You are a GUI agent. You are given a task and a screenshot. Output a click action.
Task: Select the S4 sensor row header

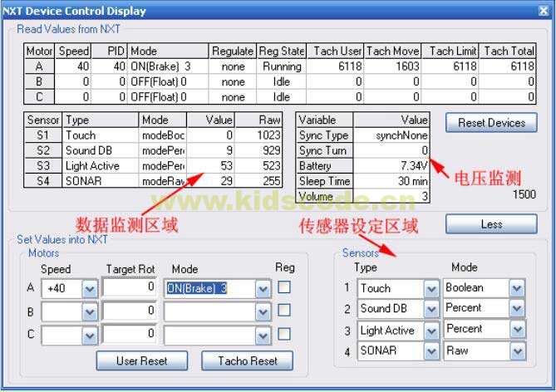(43, 181)
